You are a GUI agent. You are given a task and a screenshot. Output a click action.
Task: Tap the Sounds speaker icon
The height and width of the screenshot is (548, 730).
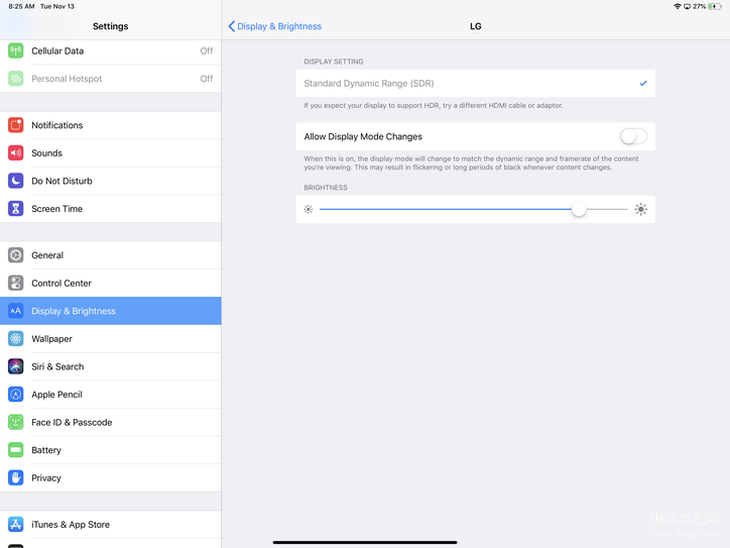pos(16,153)
